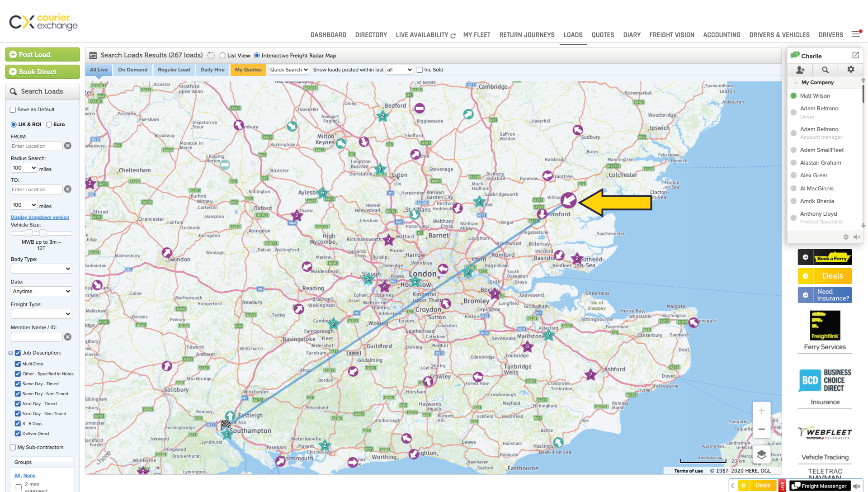This screenshot has width=868, height=492.
Task: Open the Date Anytime dropdown
Action: click(41, 291)
